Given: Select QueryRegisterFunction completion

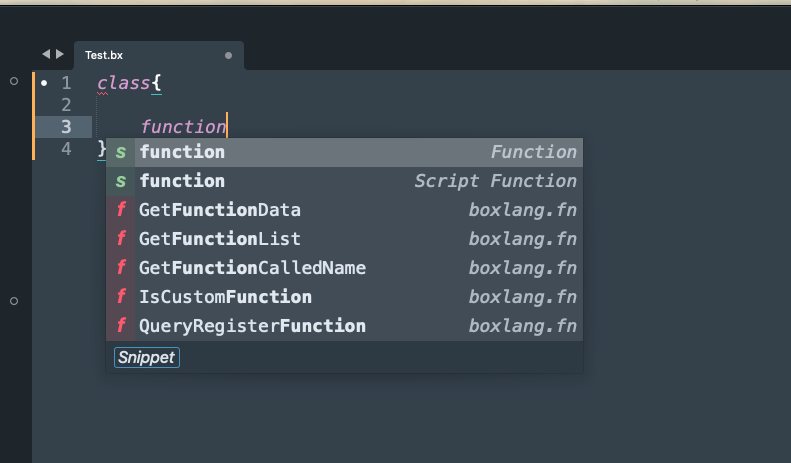Looking at the screenshot, I should click(x=344, y=326).
